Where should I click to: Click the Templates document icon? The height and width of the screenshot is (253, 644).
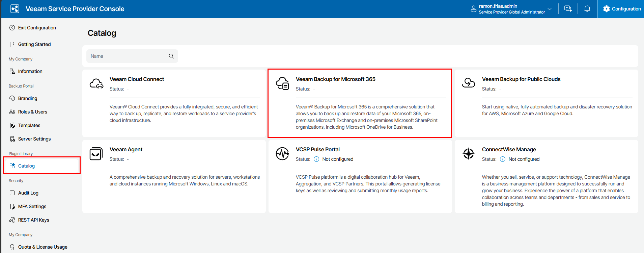(12, 125)
